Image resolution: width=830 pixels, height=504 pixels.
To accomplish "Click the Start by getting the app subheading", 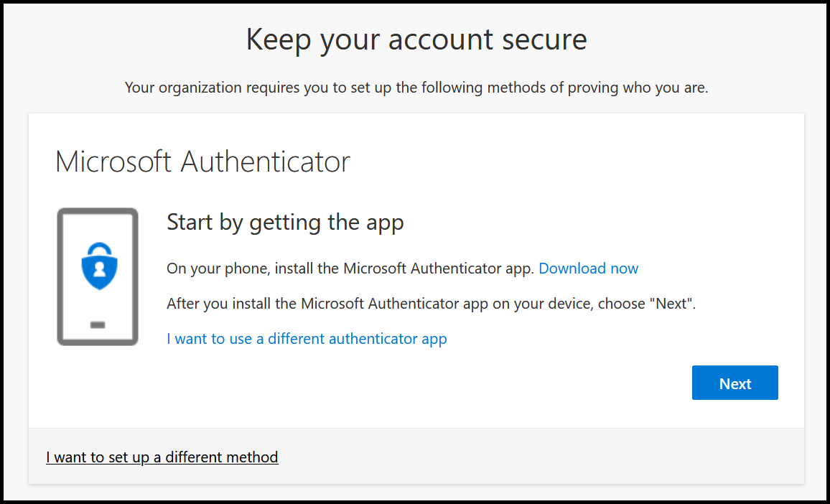I will click(x=285, y=223).
